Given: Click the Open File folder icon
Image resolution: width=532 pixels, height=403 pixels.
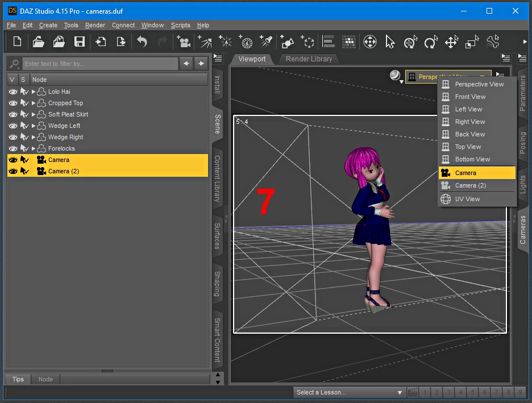Looking at the screenshot, I should [38, 41].
